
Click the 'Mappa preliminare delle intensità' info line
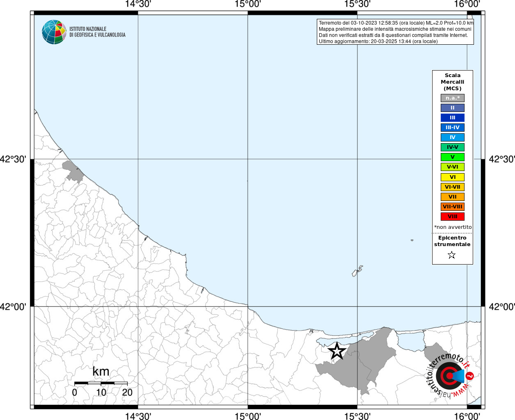(x=395, y=29)
